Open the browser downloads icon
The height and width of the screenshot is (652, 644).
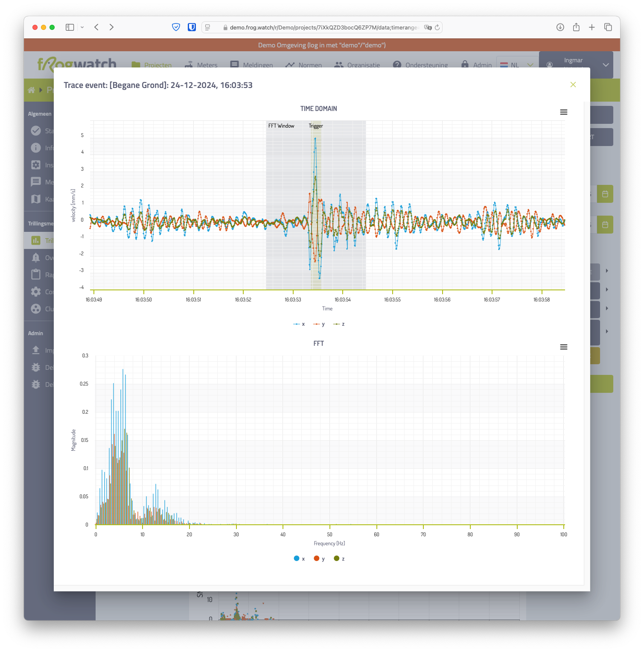560,27
